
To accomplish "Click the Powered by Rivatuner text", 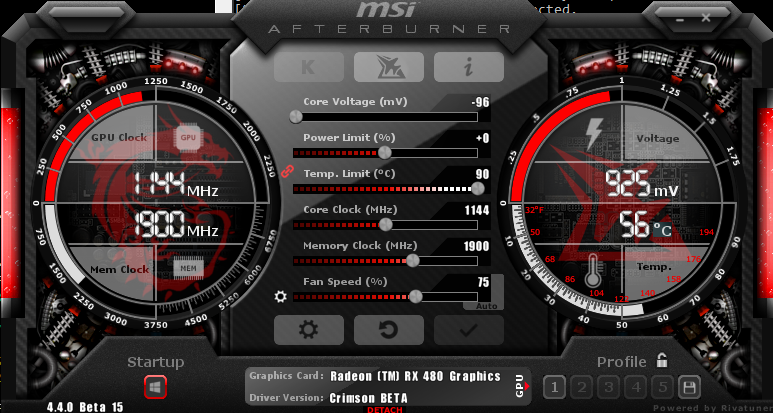I will pyautogui.click(x=712, y=408).
